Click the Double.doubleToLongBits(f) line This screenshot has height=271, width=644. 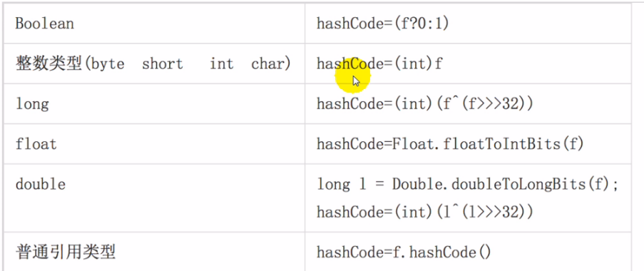[x=468, y=185]
